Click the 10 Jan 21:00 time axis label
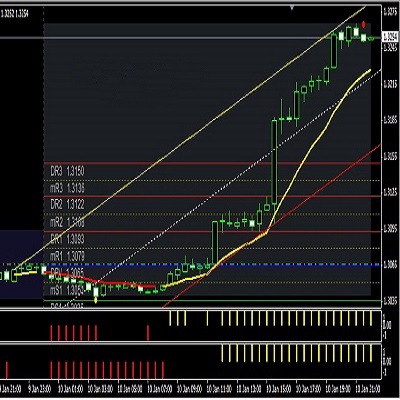Viewport: 400px width, 400px height. tap(368, 389)
